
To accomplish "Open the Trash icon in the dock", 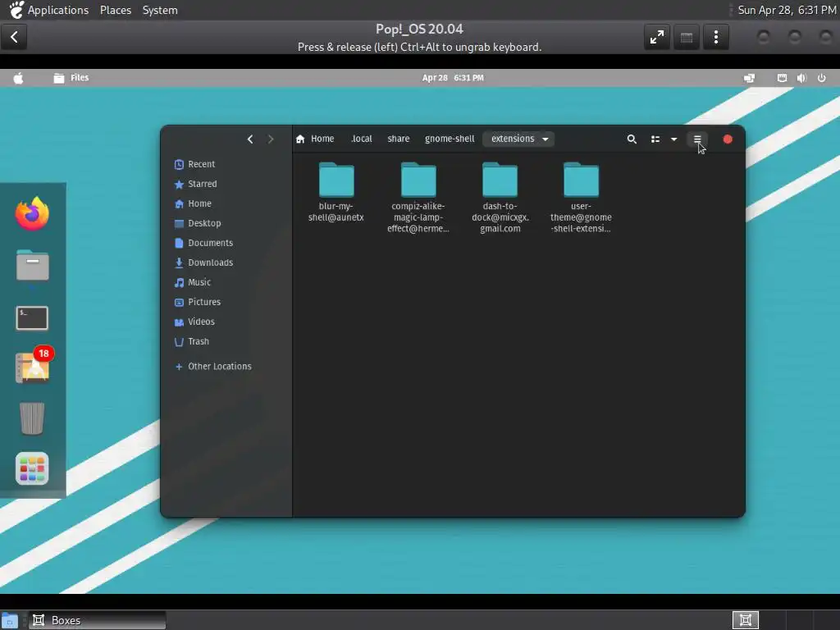I will 32,418.
